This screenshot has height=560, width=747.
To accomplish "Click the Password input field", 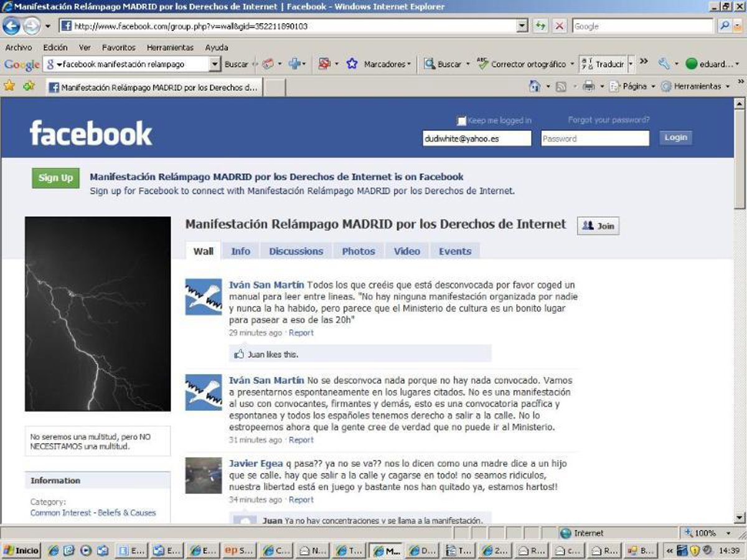I will pyautogui.click(x=594, y=139).
